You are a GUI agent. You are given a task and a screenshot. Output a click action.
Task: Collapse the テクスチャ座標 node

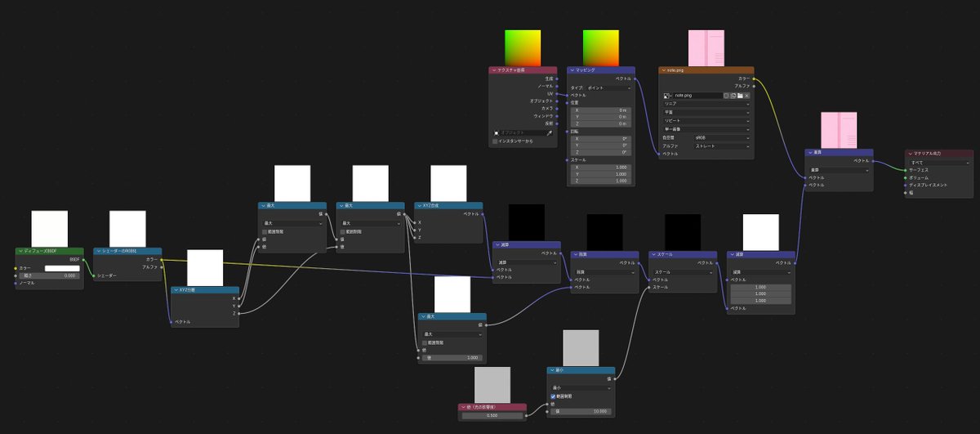494,70
